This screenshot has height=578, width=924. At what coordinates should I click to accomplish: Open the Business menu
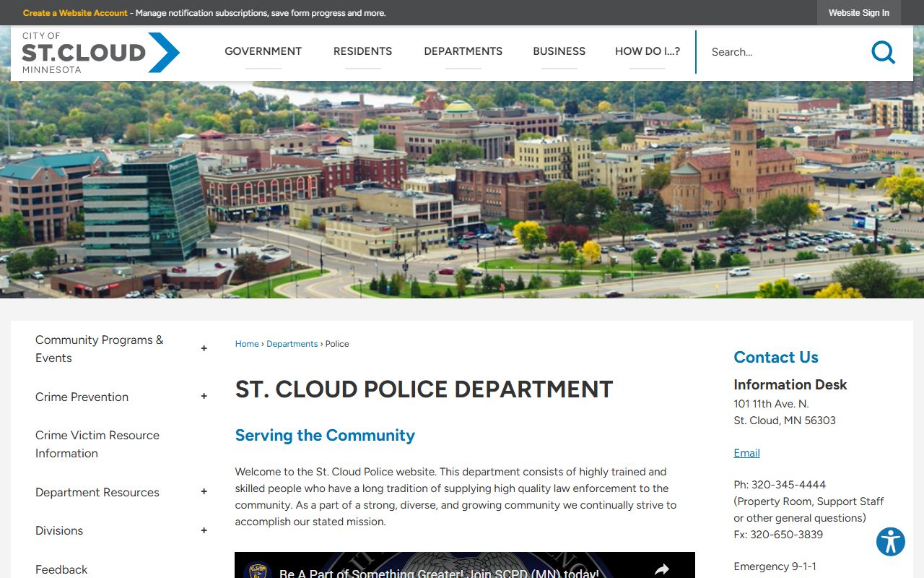[559, 51]
